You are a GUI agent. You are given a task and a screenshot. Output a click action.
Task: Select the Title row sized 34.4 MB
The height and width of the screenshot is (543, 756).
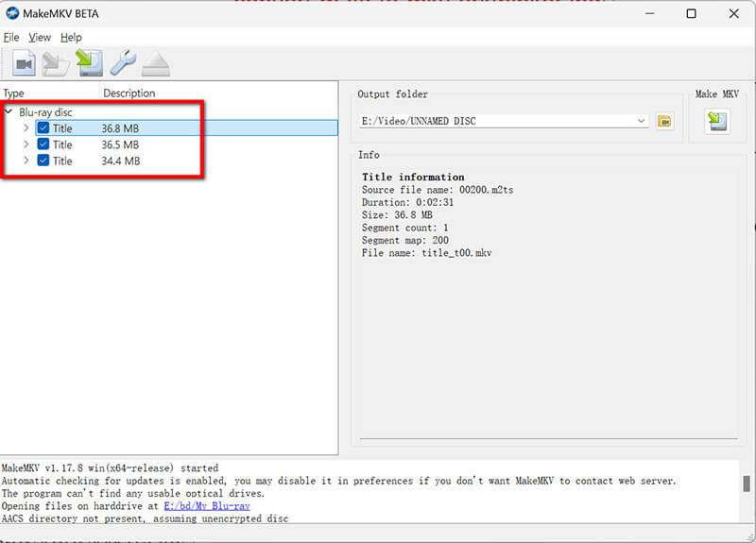(185, 161)
